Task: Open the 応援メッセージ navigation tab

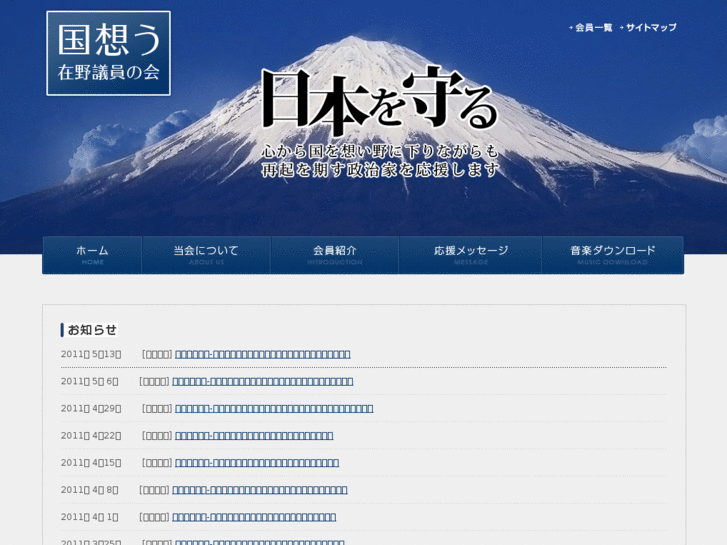Action: point(471,255)
